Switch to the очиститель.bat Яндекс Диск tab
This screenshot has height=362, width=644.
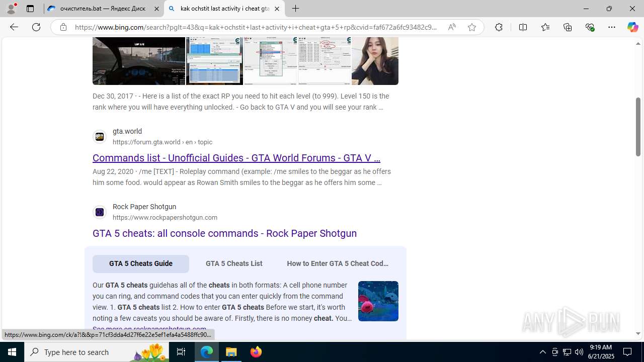(104, 9)
